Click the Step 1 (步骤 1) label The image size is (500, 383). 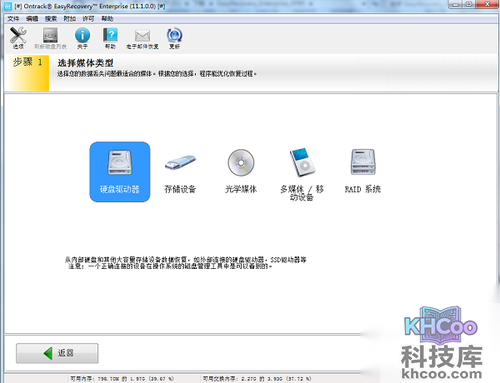point(28,62)
